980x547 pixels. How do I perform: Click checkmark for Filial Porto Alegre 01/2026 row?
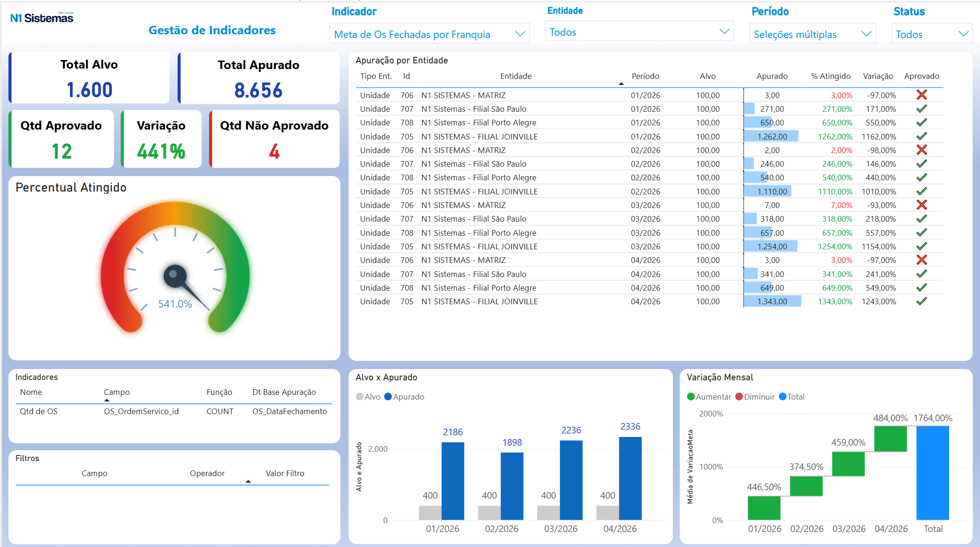[921, 122]
